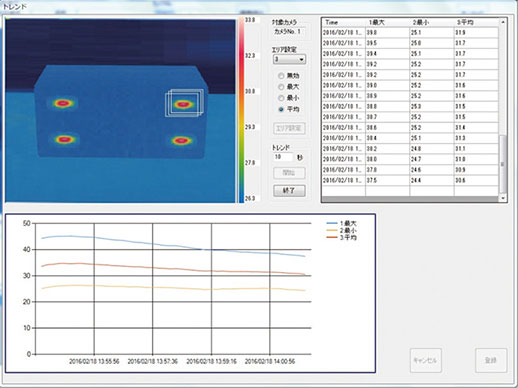This screenshot has width=518, height=388.
Task: Open the エリア設定 area number dropdown
Action: coord(289,60)
